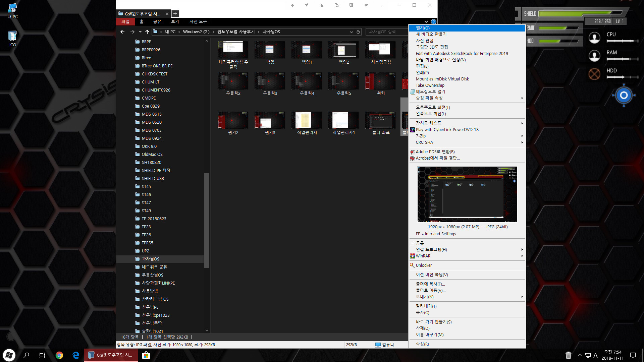The height and width of the screenshot is (362, 644).
Task: Click the star favorites icon in title bar
Action: click(x=322, y=5)
